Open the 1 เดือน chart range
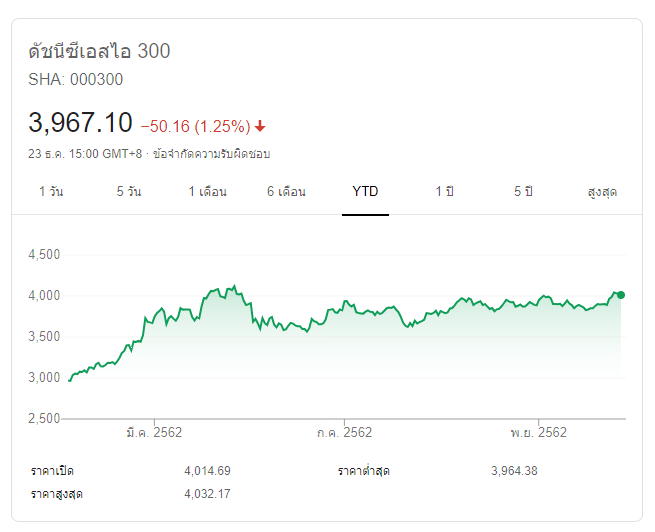 (x=207, y=191)
